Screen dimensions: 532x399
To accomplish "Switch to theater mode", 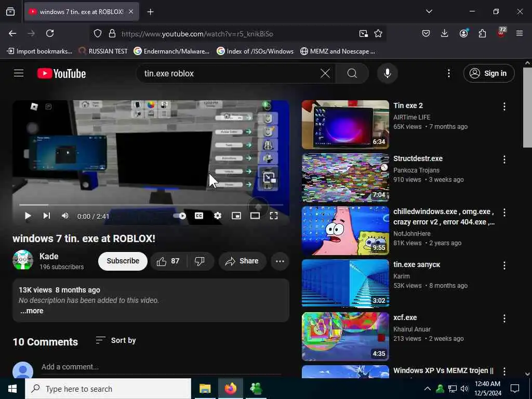I will pyautogui.click(x=255, y=216).
